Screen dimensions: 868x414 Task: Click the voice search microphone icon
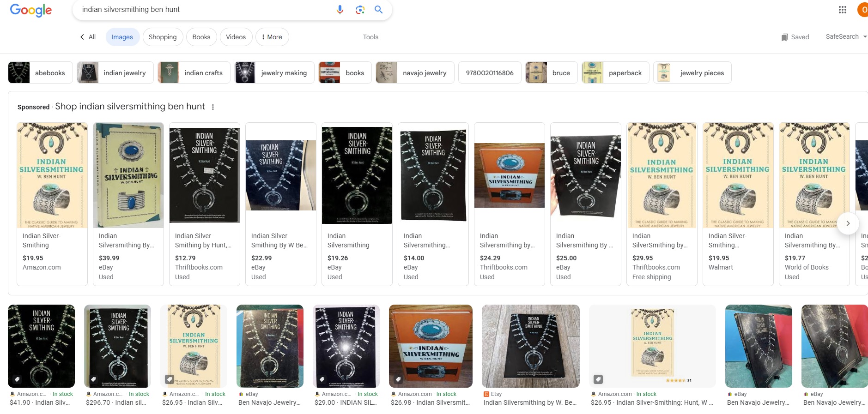pyautogui.click(x=340, y=10)
